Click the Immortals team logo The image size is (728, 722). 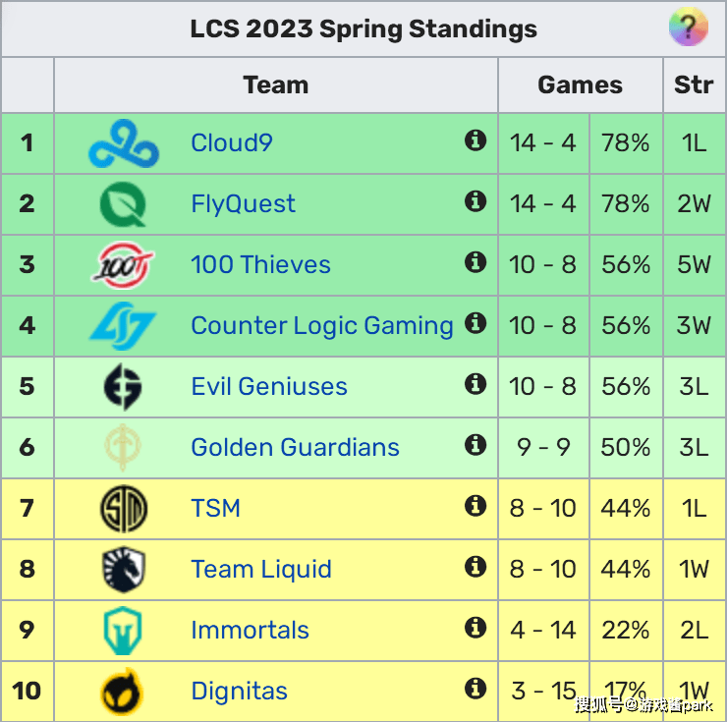point(124,631)
